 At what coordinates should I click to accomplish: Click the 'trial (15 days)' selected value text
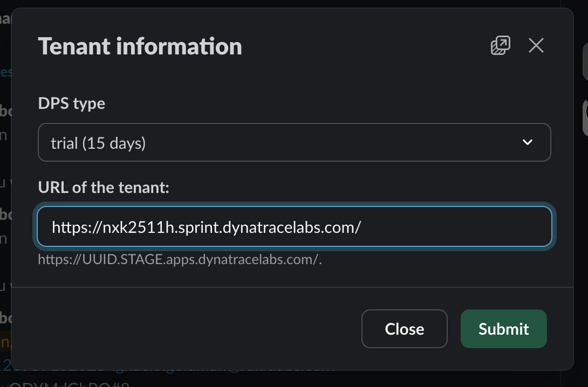click(x=98, y=143)
